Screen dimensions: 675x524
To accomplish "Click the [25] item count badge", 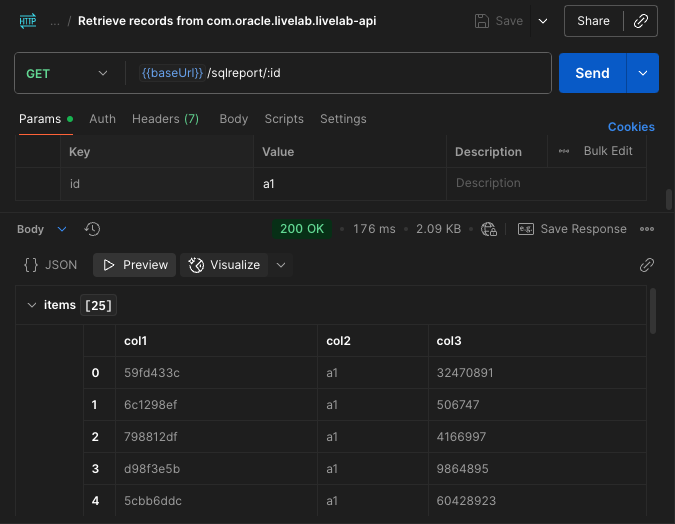I will click(x=99, y=305).
